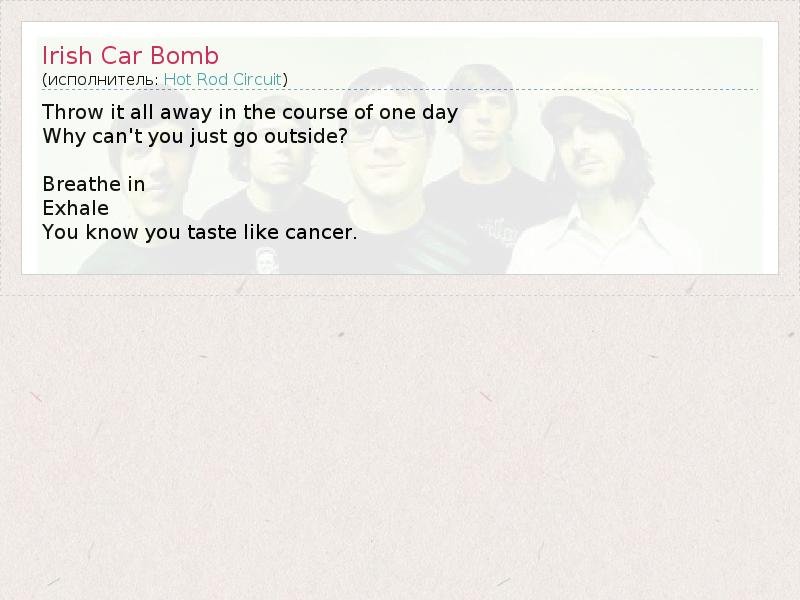This screenshot has height=600, width=800.
Task: Click the "Exhale" lyric line
Action: point(76,208)
